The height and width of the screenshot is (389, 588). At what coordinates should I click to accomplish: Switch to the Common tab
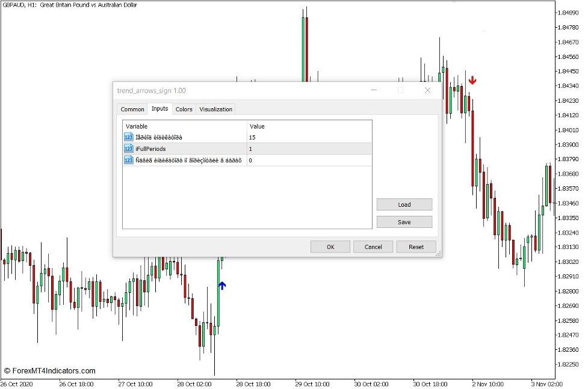[x=132, y=109]
